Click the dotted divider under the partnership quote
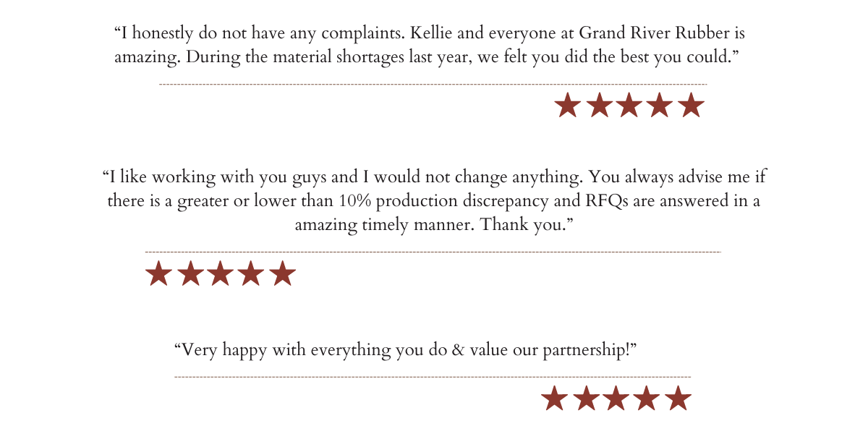Screen dimensions: 868x434 433,377
